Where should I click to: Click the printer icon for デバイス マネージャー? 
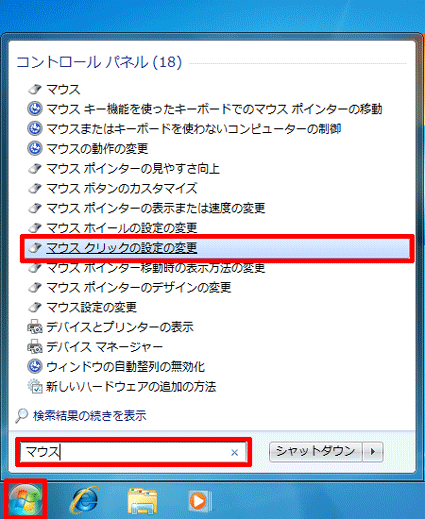point(35,347)
